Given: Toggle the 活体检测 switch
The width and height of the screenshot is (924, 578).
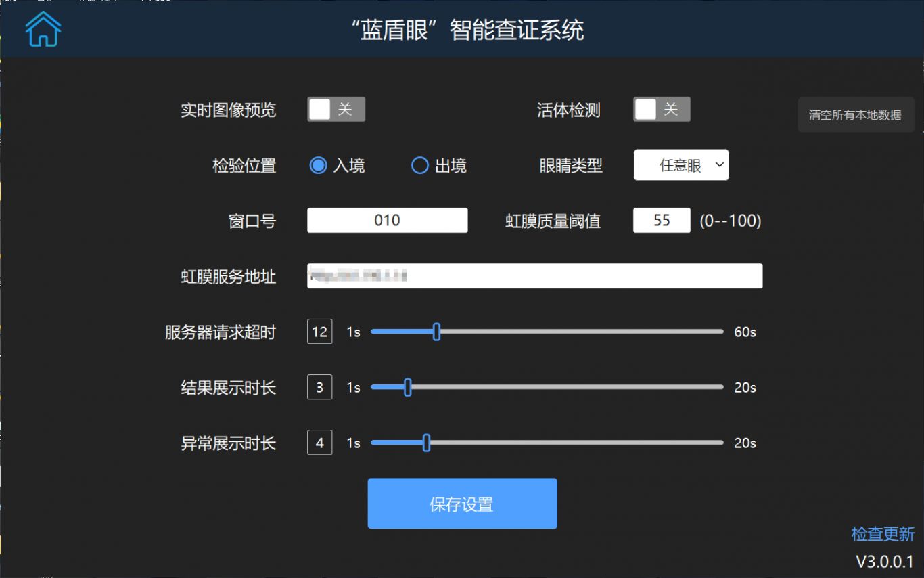Looking at the screenshot, I should (662, 109).
